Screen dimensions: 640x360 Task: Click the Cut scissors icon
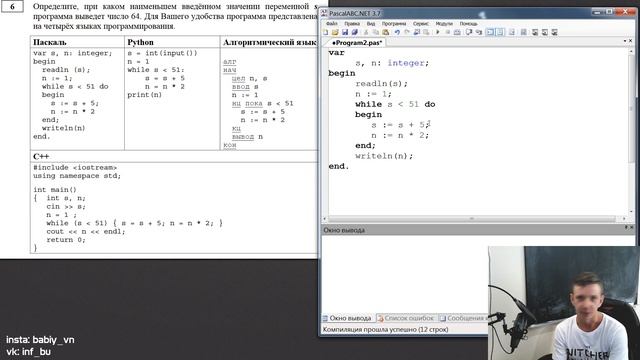click(x=366, y=32)
